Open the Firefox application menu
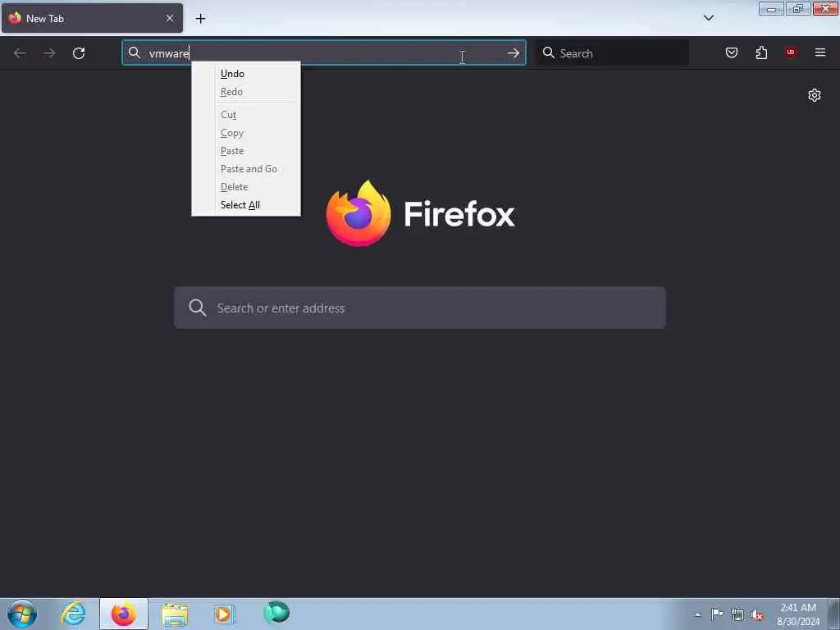This screenshot has height=630, width=840. pos(820,52)
